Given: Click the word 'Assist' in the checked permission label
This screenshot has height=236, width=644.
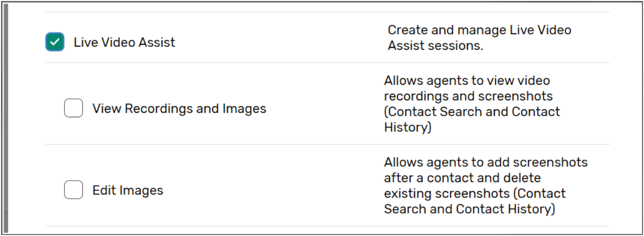Looking at the screenshot, I should pyautogui.click(x=157, y=42).
